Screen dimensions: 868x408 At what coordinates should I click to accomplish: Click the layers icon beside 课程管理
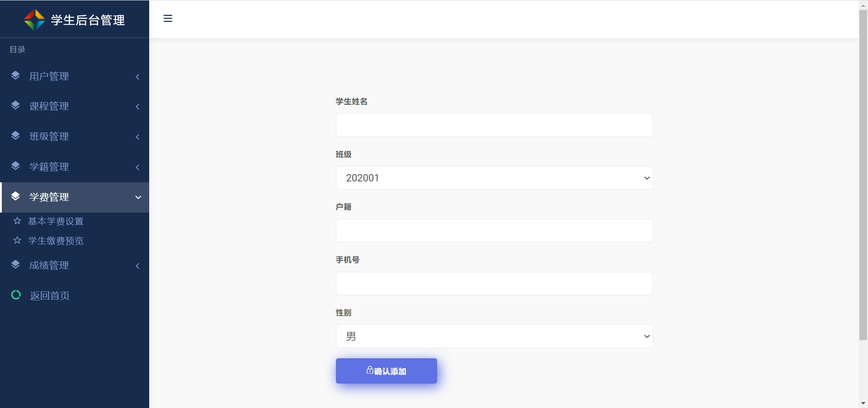pos(15,105)
